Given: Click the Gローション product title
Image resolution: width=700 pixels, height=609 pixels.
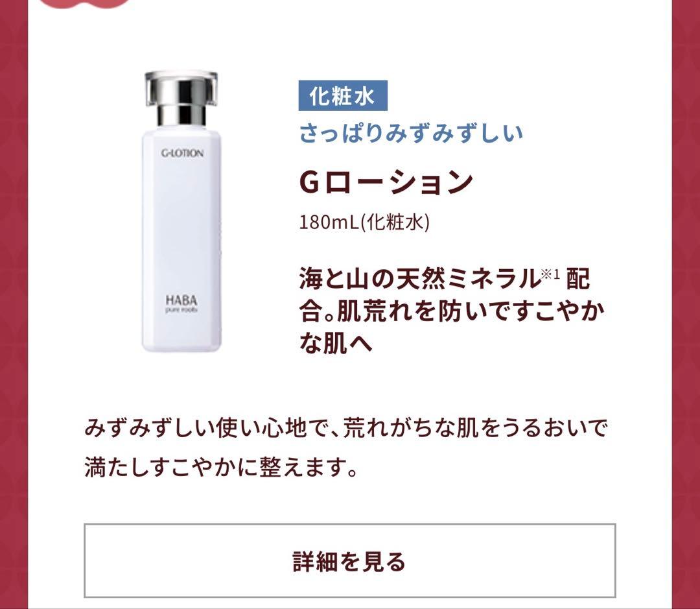Looking at the screenshot, I should pos(386,182).
